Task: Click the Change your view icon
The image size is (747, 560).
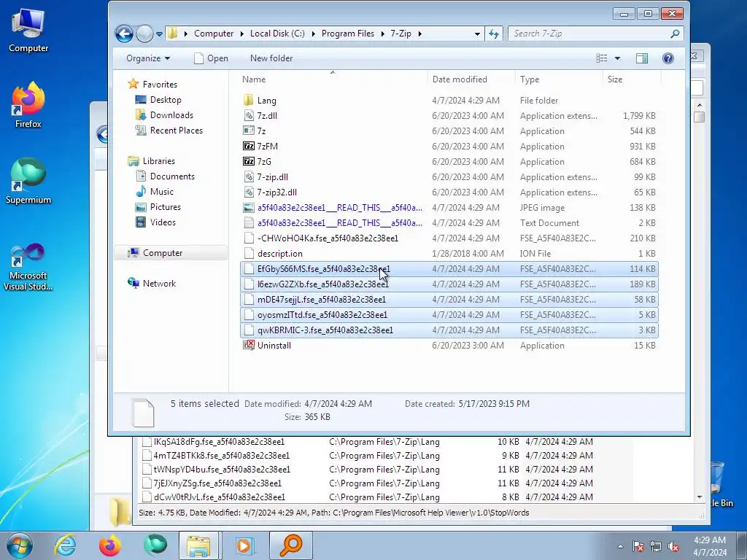Action: (x=602, y=58)
